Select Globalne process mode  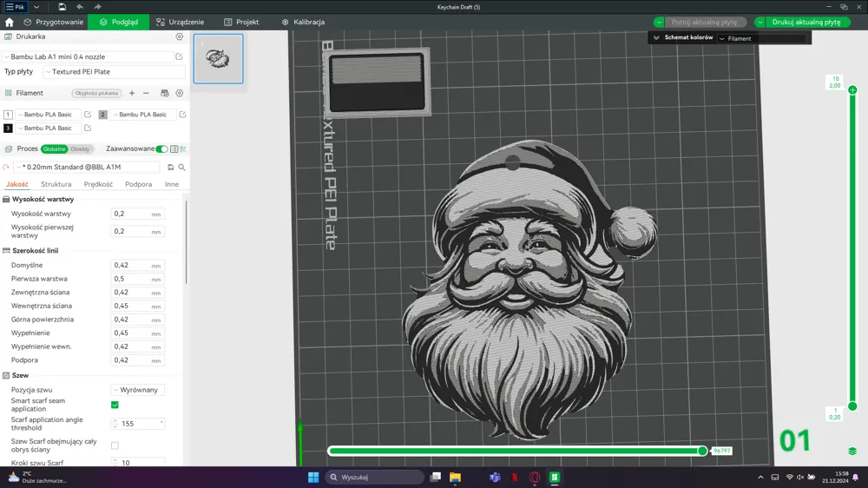click(x=54, y=149)
